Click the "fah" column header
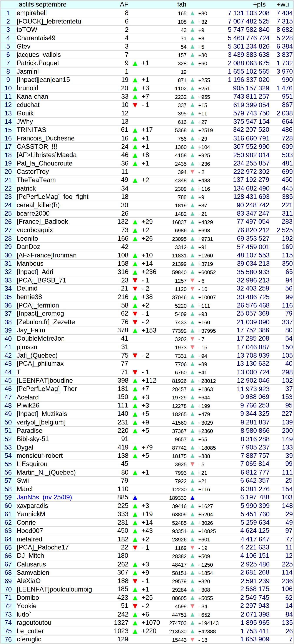Screen dimensions: 294x644 tap(181, 5)
